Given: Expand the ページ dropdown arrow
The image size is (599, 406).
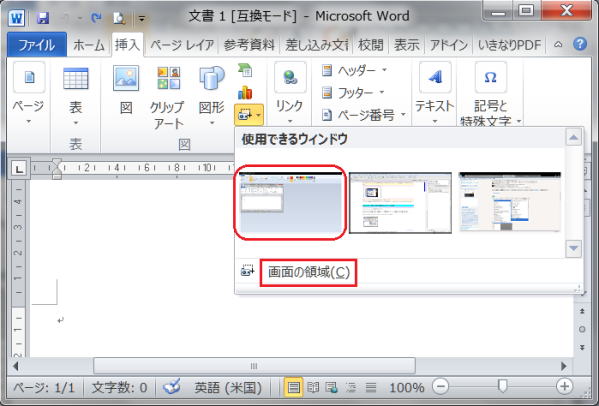Looking at the screenshot, I should [28, 122].
